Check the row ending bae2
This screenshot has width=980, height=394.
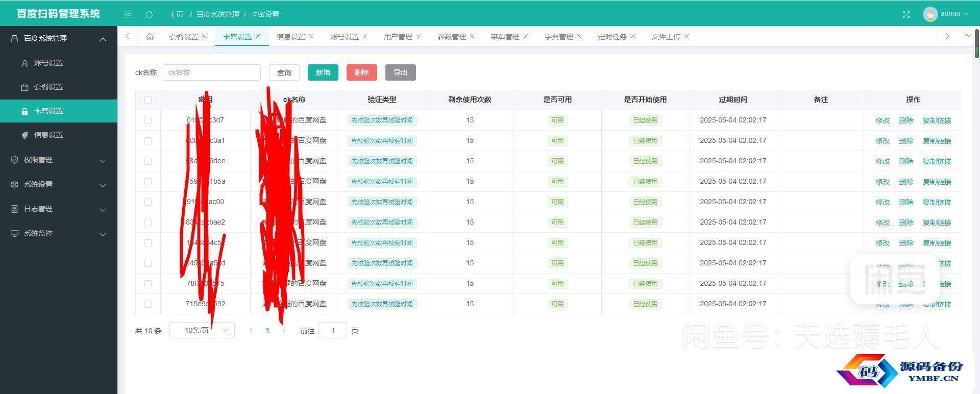coord(148,223)
